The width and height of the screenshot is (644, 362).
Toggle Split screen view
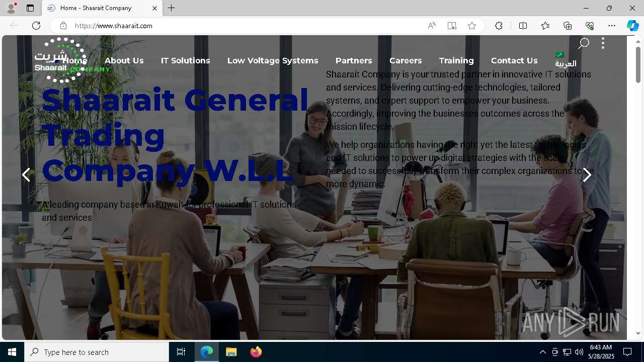(523, 26)
